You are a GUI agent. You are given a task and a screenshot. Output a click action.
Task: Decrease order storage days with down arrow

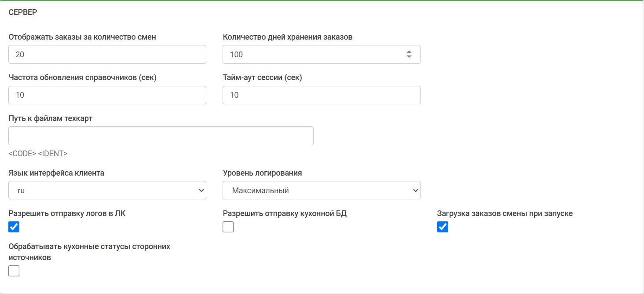409,57
